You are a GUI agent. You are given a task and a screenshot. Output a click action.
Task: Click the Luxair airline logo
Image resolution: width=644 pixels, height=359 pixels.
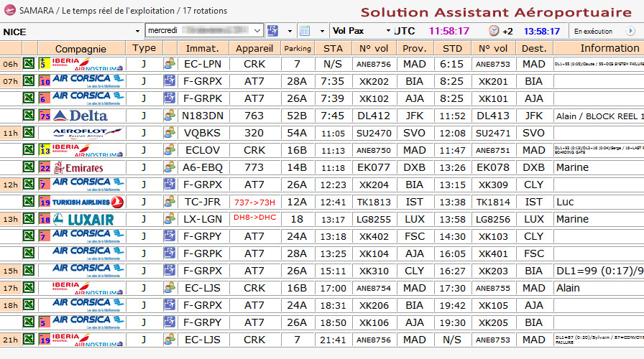(x=83, y=220)
